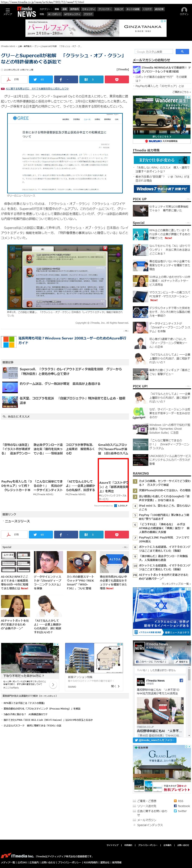192x868 pixels.
Task: Click 採用情報 footer link
Action: click(x=117, y=862)
